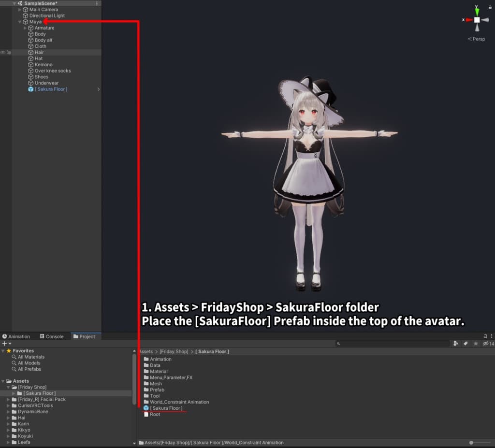Toggle Hair object scene picking hand

pyautogui.click(x=9, y=52)
